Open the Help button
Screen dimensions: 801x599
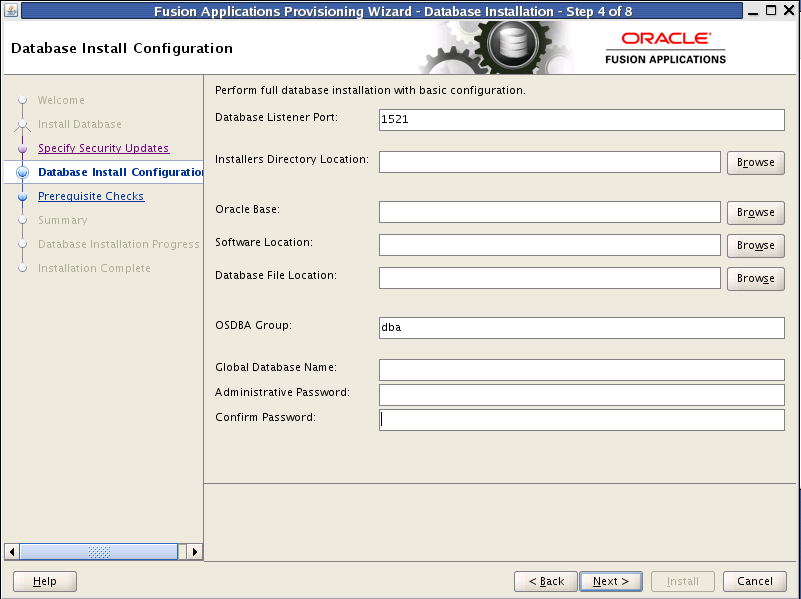tap(45, 581)
